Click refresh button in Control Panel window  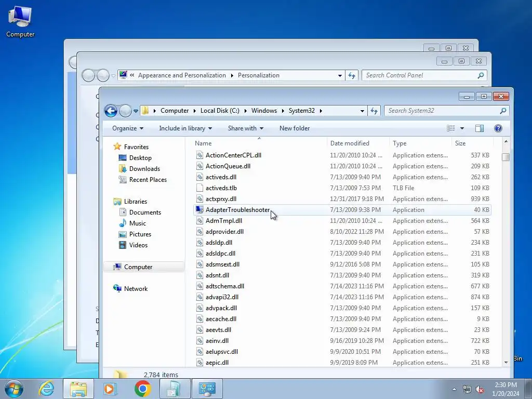(x=352, y=76)
